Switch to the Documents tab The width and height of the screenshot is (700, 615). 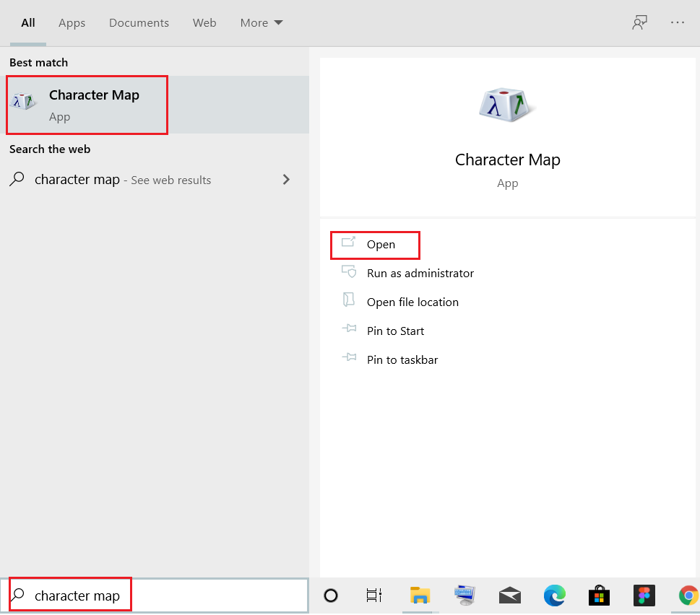pyautogui.click(x=139, y=23)
